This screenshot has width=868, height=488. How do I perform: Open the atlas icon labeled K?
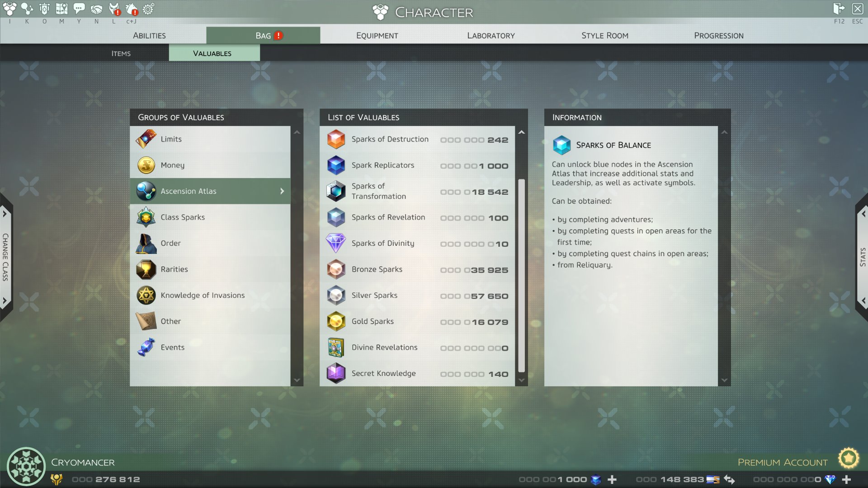click(27, 9)
